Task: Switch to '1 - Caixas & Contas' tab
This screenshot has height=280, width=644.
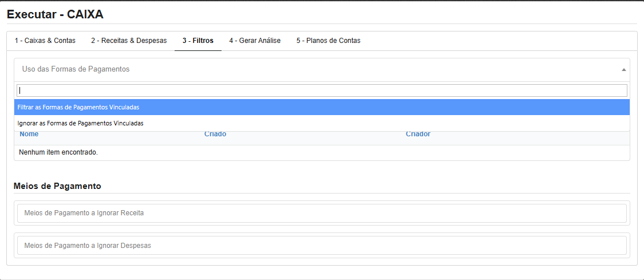Action: (45, 41)
